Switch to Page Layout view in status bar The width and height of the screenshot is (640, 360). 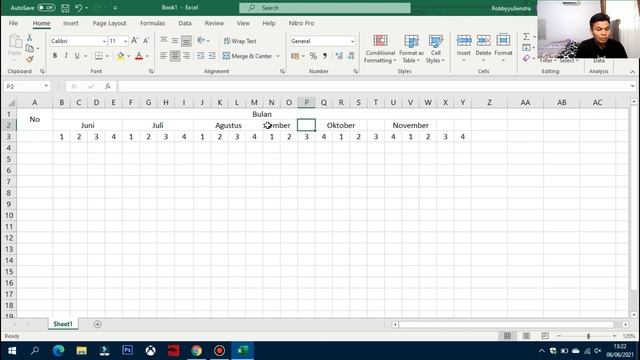tap(526, 336)
